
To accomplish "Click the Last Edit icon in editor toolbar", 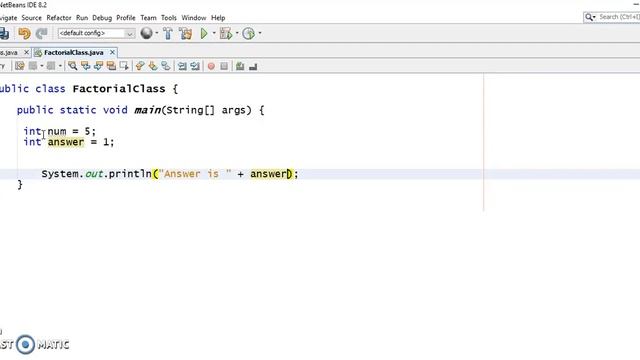I will [x=20, y=66].
